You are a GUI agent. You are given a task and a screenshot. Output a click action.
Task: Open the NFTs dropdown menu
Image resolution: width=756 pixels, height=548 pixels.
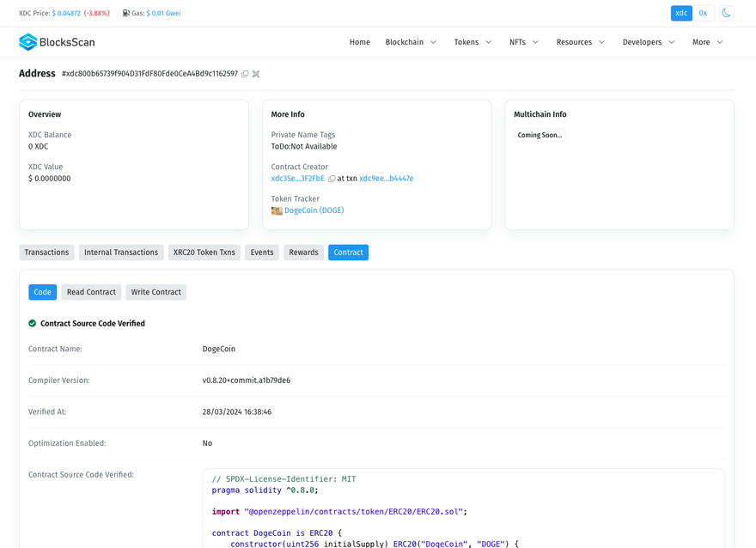click(524, 42)
